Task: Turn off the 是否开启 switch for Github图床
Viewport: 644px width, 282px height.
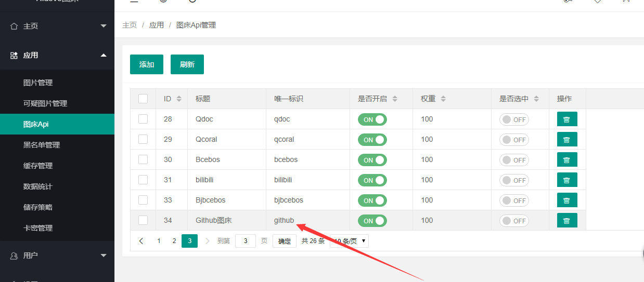Action: tap(372, 221)
